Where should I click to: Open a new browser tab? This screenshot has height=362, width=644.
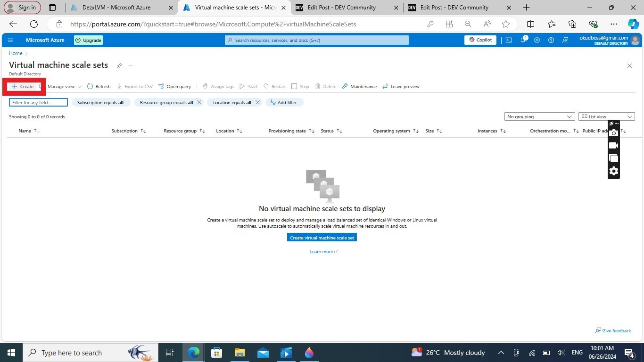(526, 8)
